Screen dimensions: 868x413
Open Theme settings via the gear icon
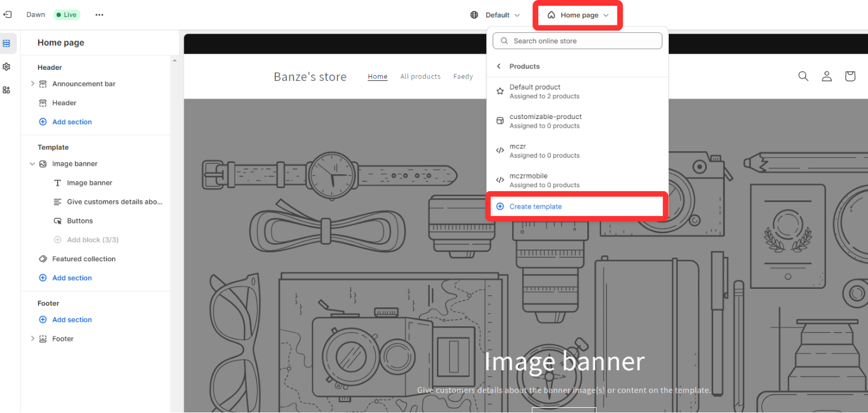[x=8, y=66]
